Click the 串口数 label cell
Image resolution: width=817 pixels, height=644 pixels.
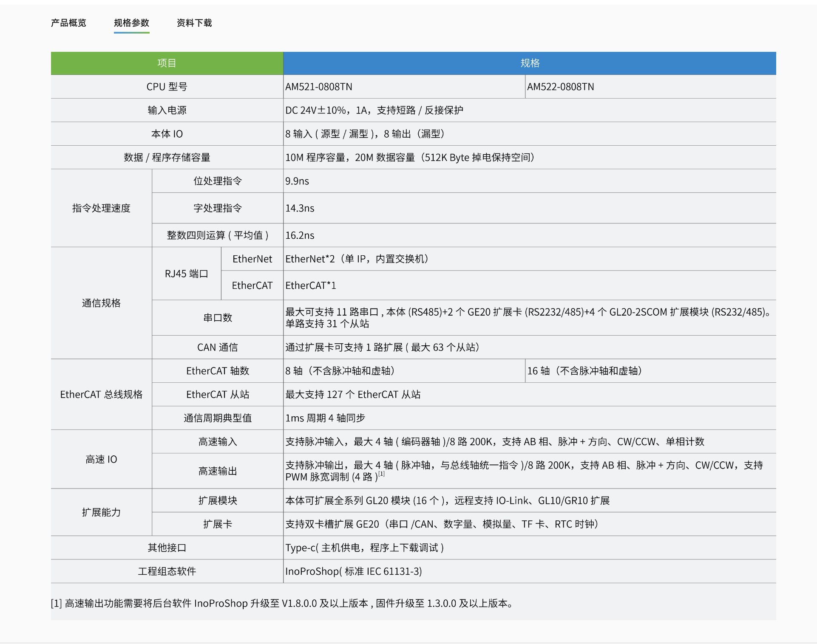pos(217,318)
